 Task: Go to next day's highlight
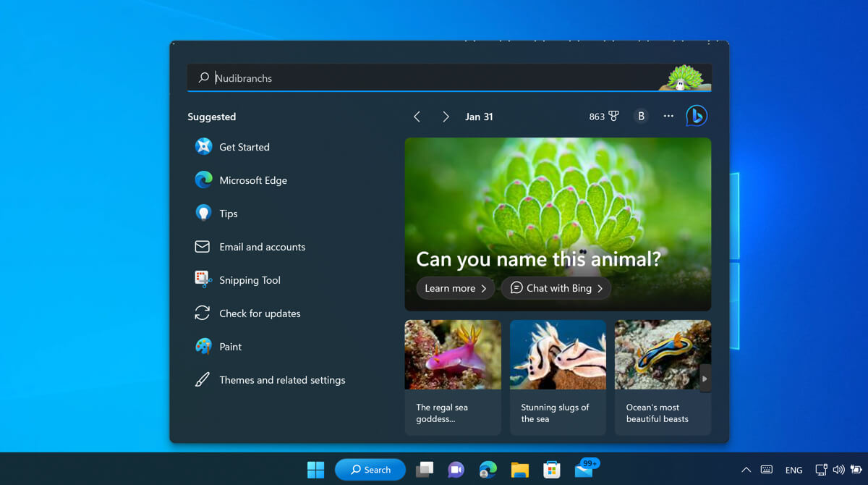[x=446, y=117]
